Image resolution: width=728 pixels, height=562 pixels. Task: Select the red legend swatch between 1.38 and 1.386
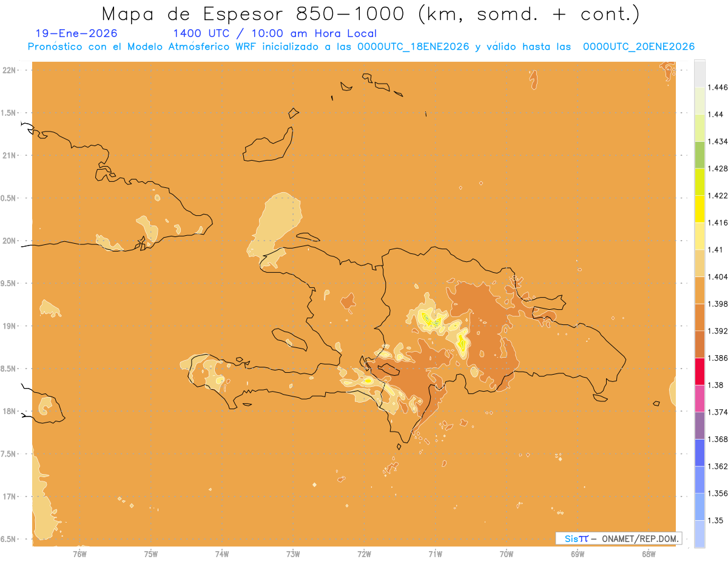click(x=699, y=371)
